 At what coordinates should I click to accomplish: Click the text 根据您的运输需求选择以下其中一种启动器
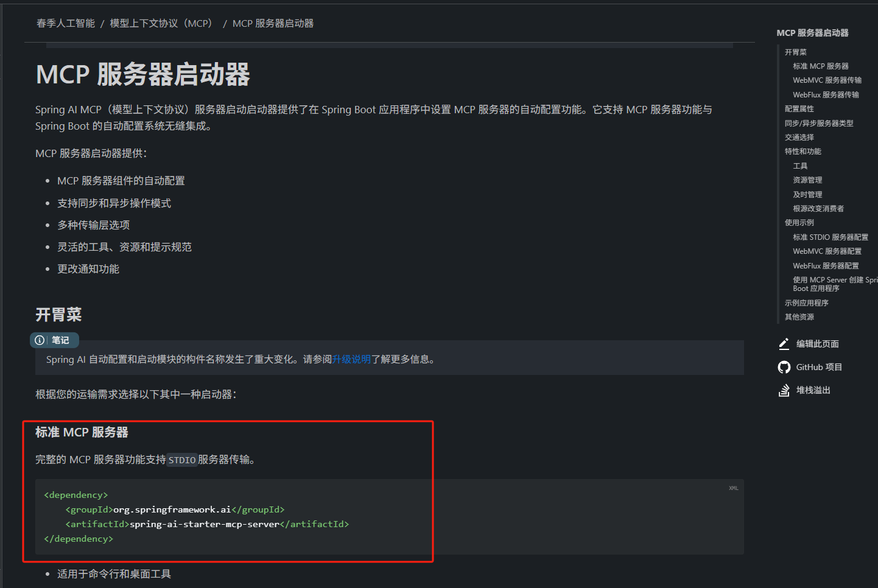136,394
